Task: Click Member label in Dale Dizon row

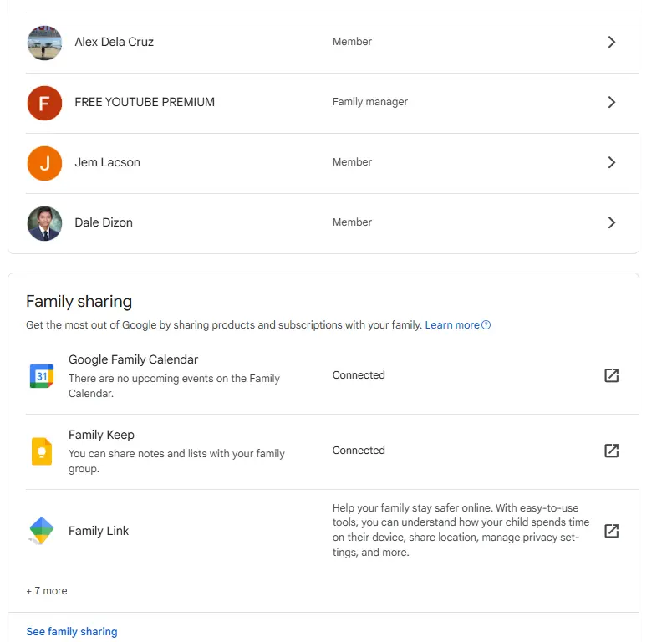Action: [352, 222]
